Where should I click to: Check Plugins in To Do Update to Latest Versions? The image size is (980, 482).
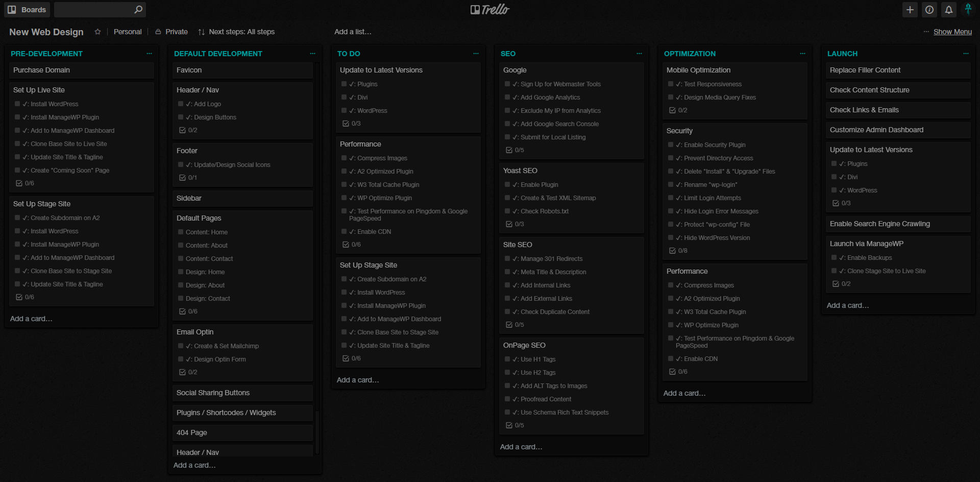[x=344, y=84]
